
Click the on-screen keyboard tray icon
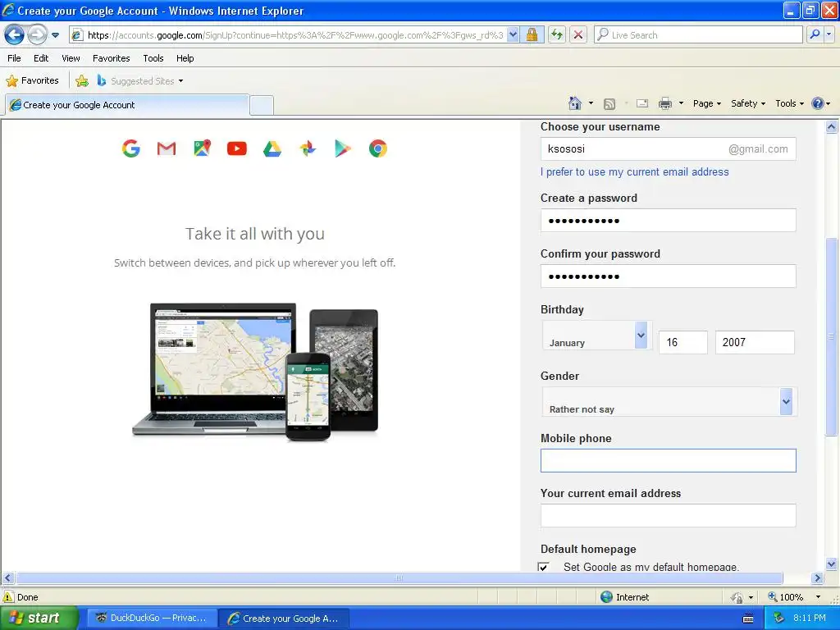point(748,619)
